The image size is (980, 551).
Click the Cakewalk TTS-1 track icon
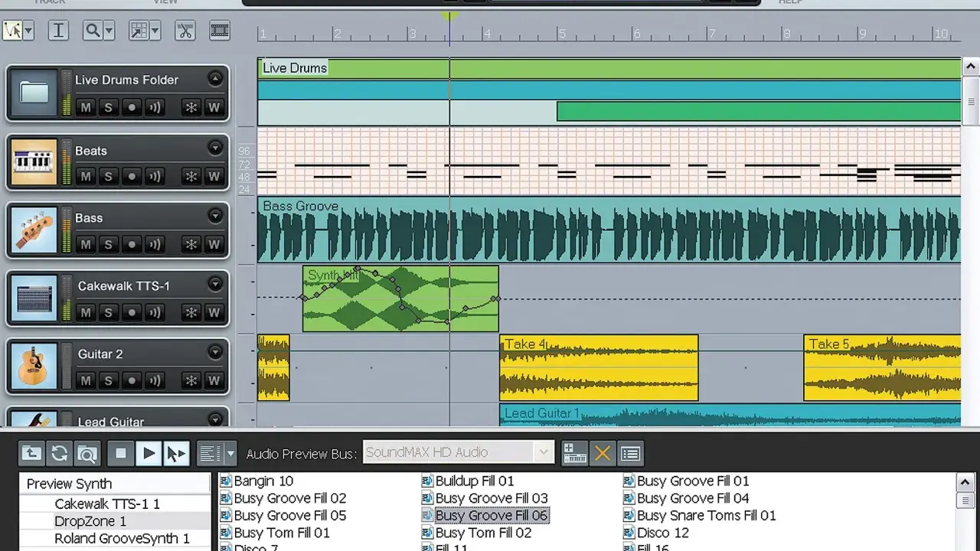tap(34, 298)
